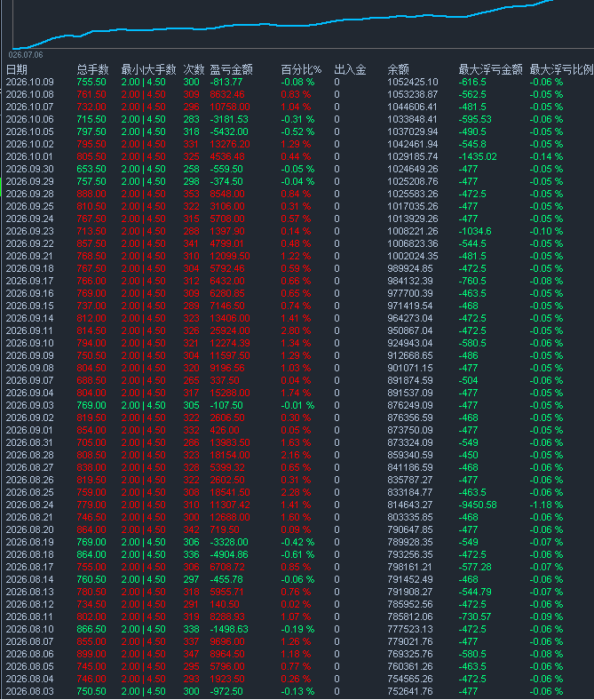Viewport: 594px width, 700px height.
Task: Click the 最大浮亏金额 column header
Action: click(490, 69)
